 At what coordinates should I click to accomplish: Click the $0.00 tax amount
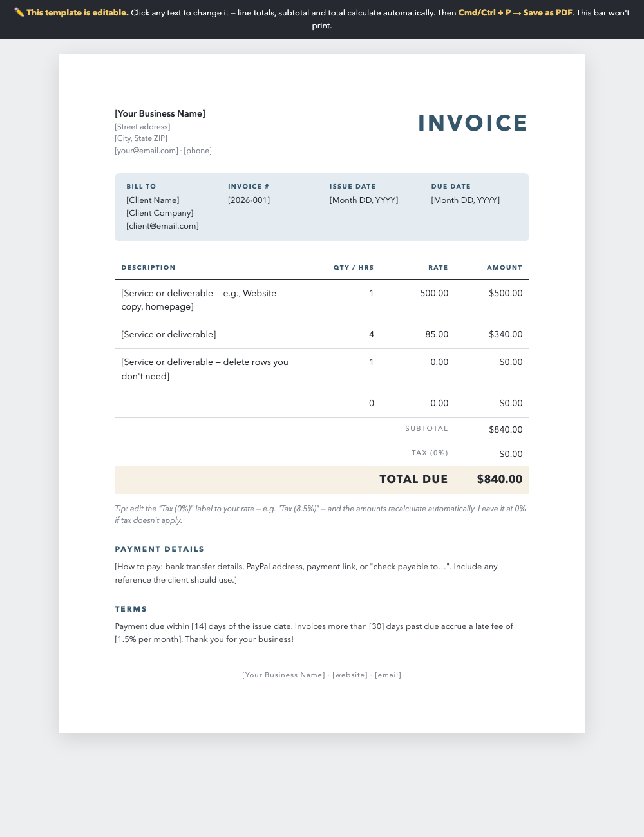point(511,454)
